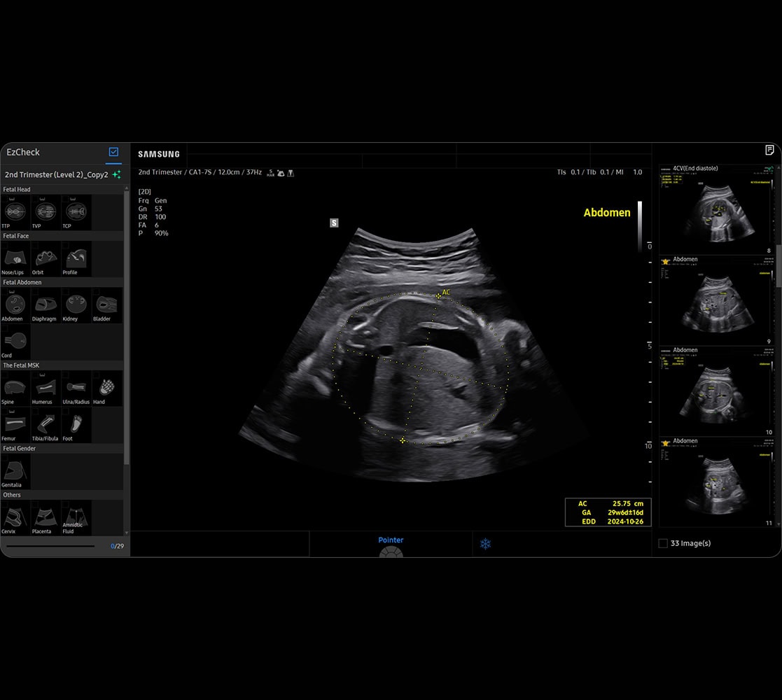Tick the checkbox on the Diaphragm item
782x700 pixels.
(35, 292)
